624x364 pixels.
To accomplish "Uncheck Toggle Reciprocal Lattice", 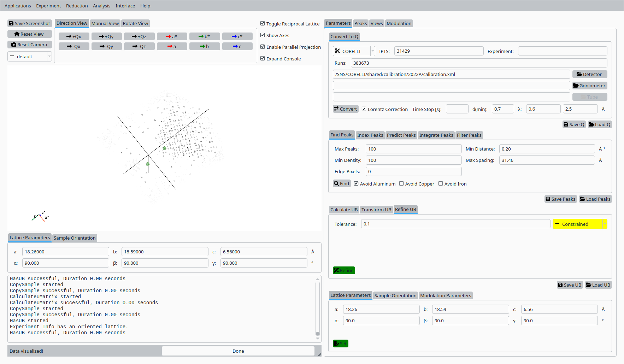I will pyautogui.click(x=263, y=24).
